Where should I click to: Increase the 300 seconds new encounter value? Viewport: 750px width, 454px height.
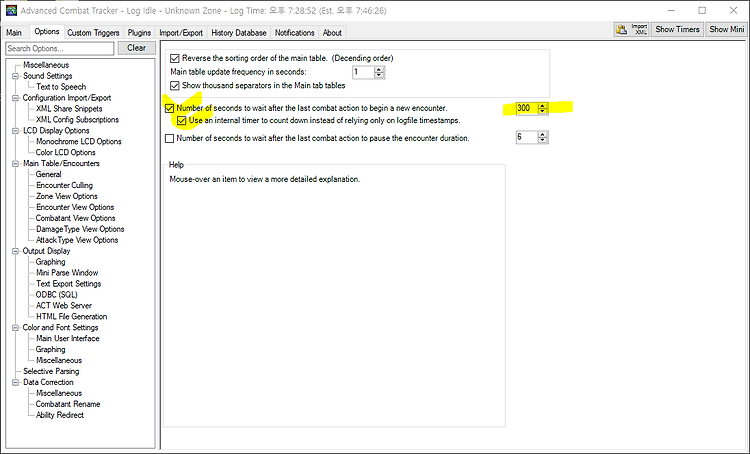point(542,105)
